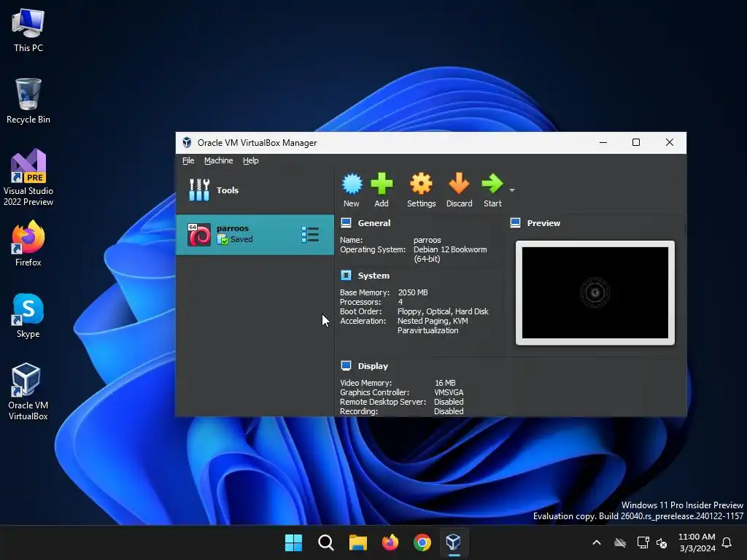The width and height of the screenshot is (747, 560).
Task: Click the '2050 MB' base memory value
Action: [x=413, y=292]
